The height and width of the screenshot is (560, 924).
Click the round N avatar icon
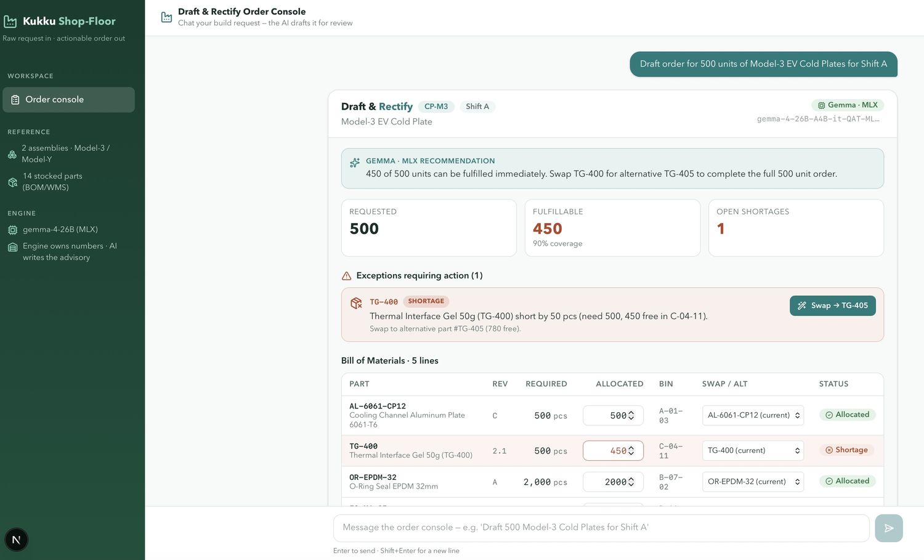[17, 540]
